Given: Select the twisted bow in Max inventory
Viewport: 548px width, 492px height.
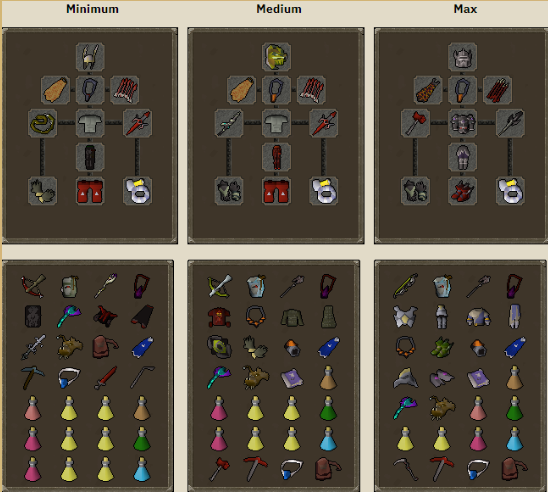Looking at the screenshot, I should (405, 286).
